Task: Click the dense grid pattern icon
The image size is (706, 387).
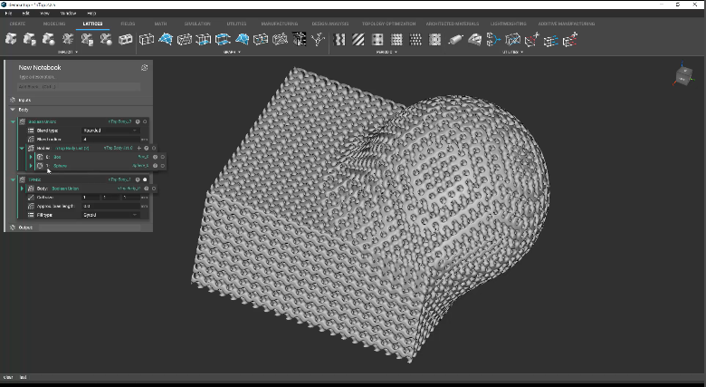Action: [x=397, y=40]
